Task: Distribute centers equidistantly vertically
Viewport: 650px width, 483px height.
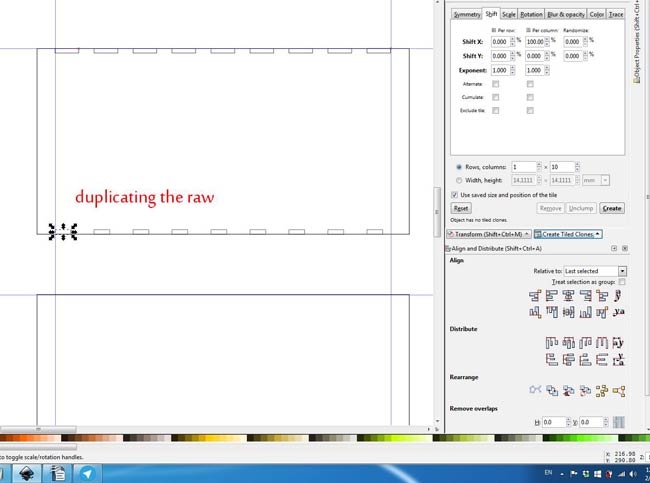Action: pyautogui.click(x=568, y=359)
